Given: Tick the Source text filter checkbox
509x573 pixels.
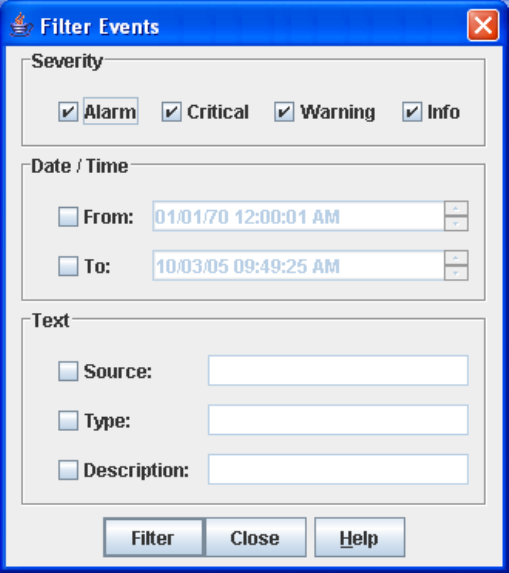Looking at the screenshot, I should (68, 371).
